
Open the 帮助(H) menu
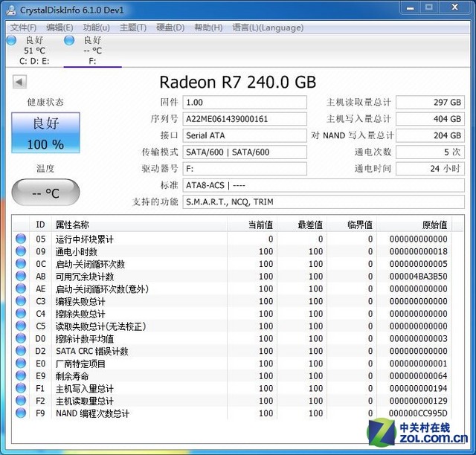208,28
